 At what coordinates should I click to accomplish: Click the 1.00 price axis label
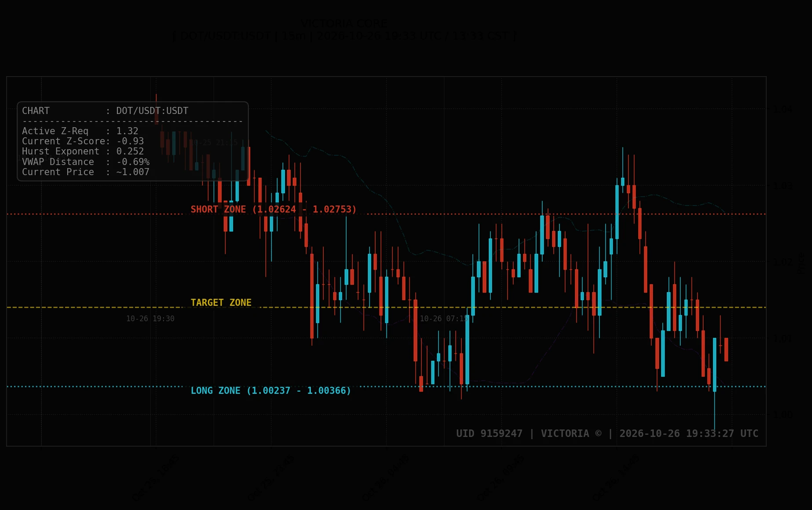click(x=783, y=415)
